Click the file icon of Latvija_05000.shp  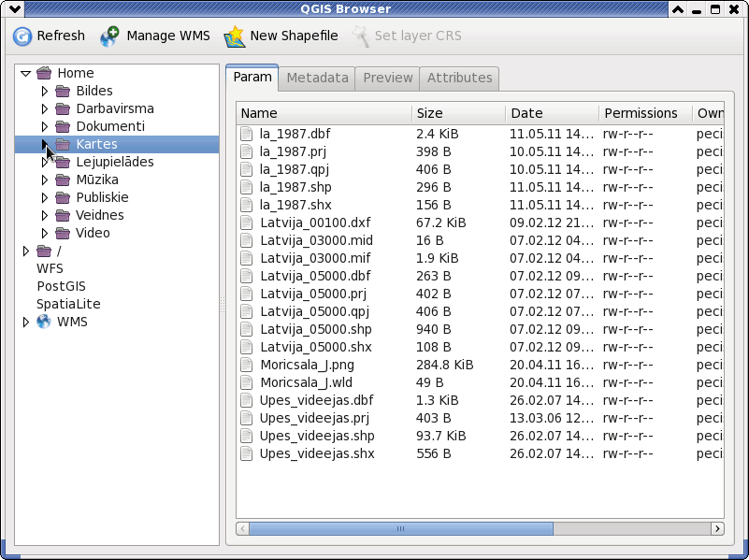tap(247, 329)
